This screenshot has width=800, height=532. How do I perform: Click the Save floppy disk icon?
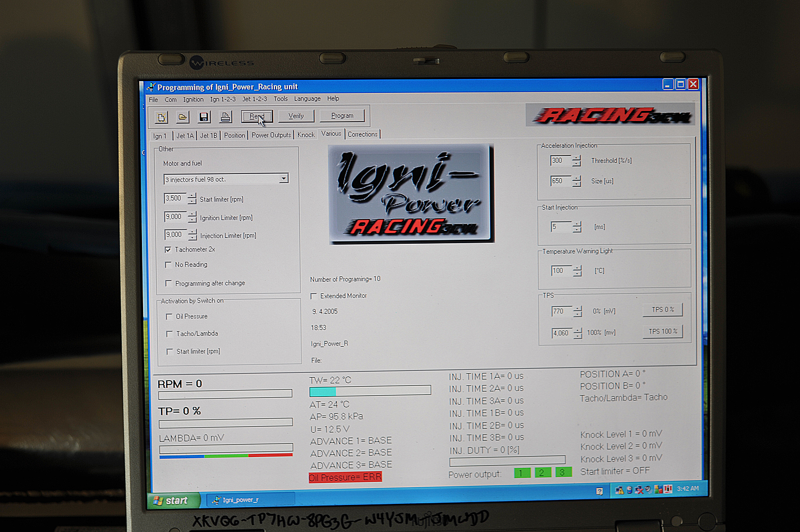[204, 117]
